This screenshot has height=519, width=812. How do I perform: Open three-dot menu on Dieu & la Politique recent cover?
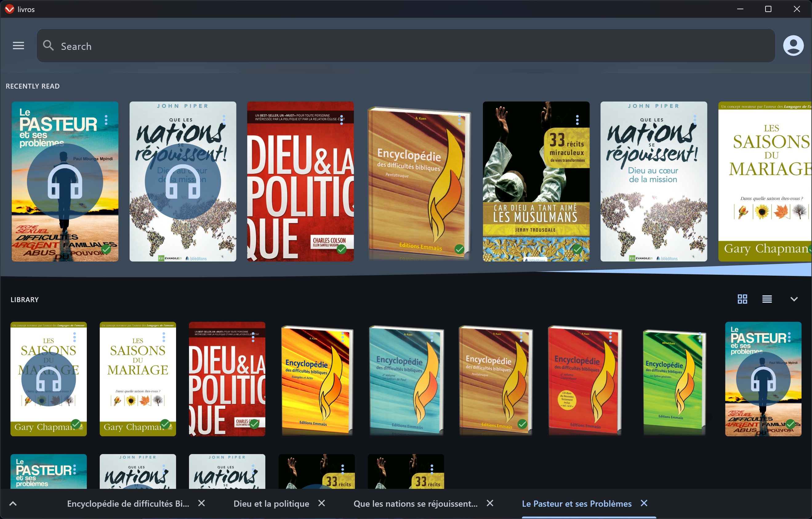pyautogui.click(x=342, y=120)
